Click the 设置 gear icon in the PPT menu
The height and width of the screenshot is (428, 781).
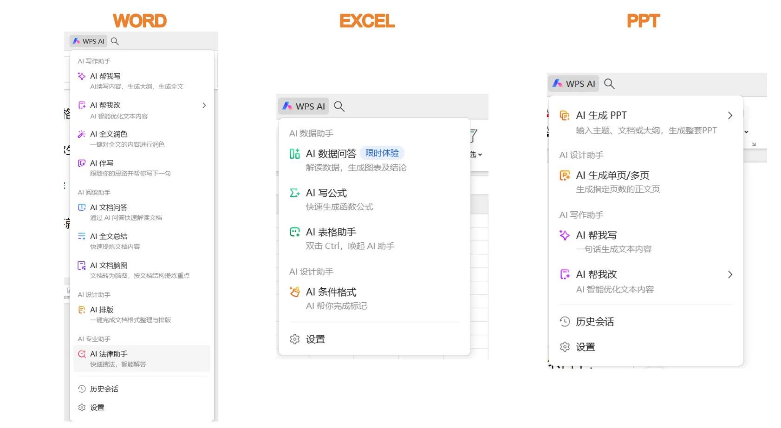pos(564,347)
